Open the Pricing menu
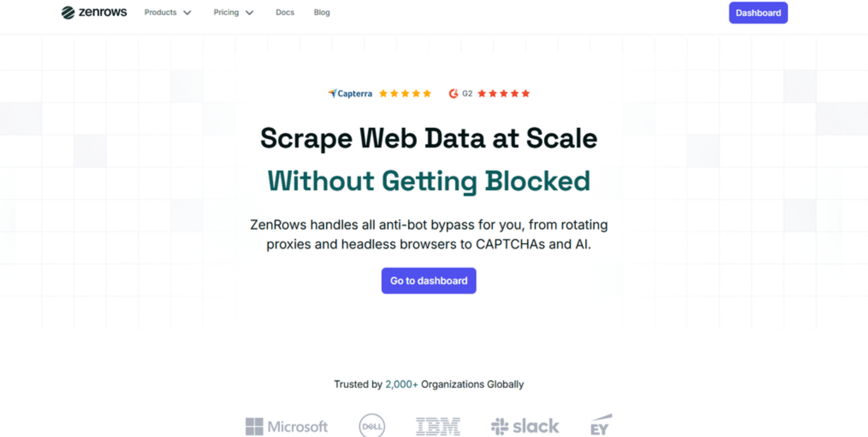 [x=226, y=12]
